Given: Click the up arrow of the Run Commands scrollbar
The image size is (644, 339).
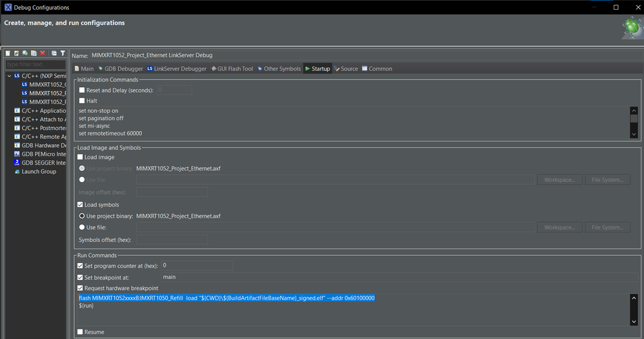Looking at the screenshot, I should [634, 298].
